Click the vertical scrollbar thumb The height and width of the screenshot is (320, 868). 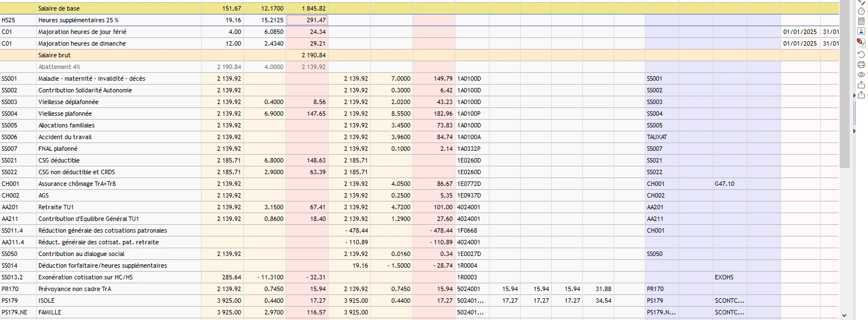[x=845, y=83]
